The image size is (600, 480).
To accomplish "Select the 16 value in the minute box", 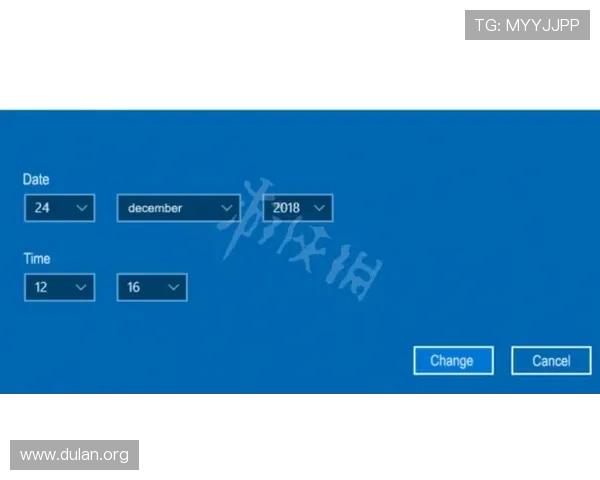I will click(134, 287).
